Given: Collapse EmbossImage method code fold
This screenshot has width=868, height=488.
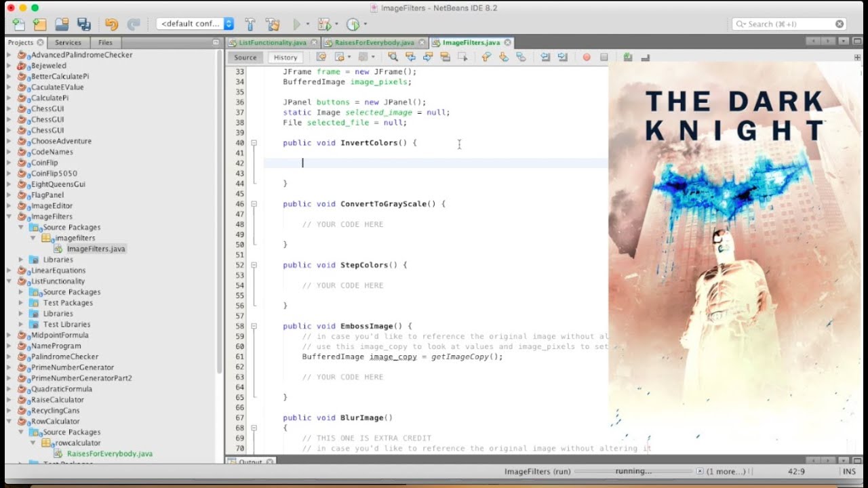Looking at the screenshot, I should [x=254, y=326].
